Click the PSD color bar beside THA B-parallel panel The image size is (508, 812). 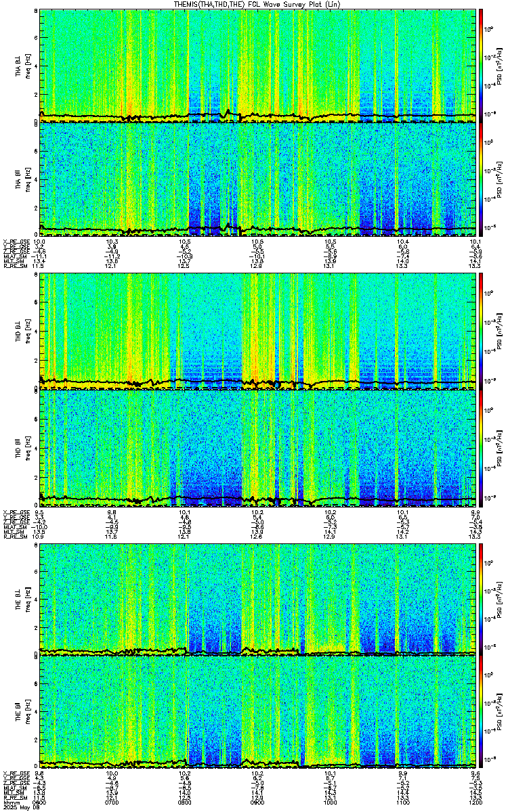pos(481,179)
